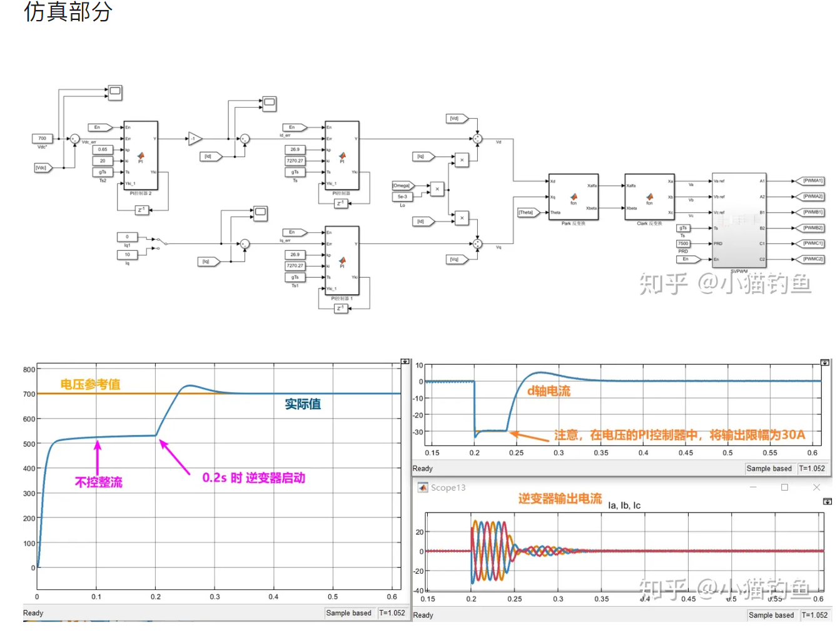This screenshot has height=632, width=840.
Task: Select the PWMA1 Goto tag
Action: pos(812,181)
